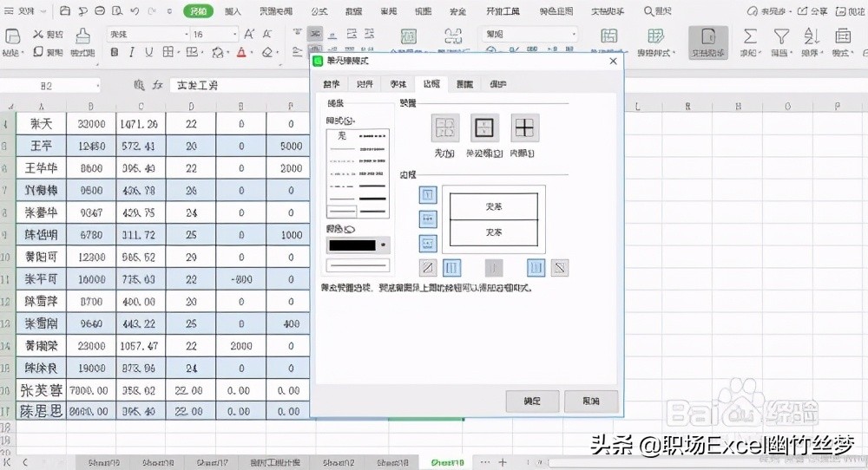
Task: Toggle the greyed inner vertical border button
Action: 494,268
